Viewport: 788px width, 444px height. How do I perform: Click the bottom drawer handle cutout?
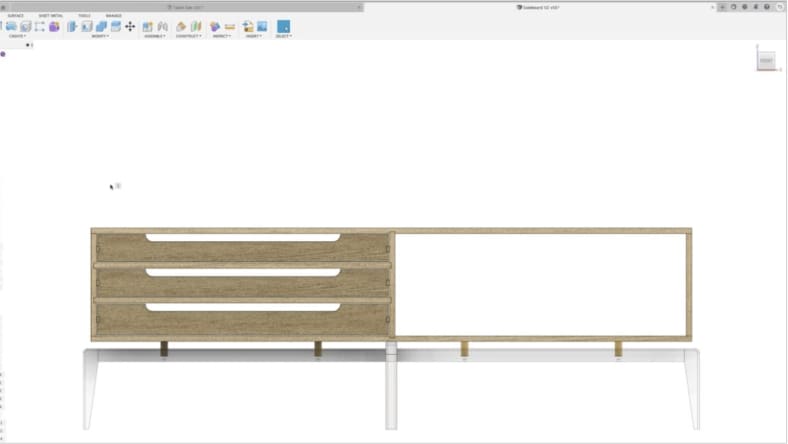click(x=243, y=307)
